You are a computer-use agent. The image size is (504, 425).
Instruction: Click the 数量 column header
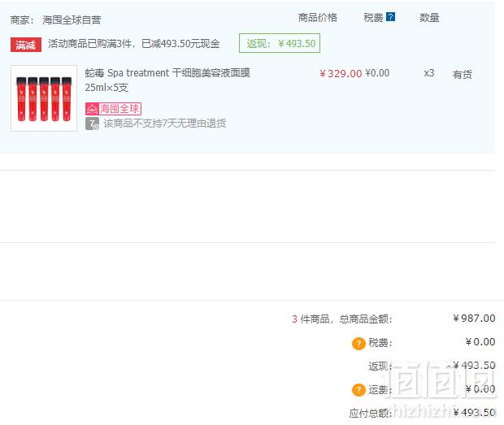tap(429, 18)
